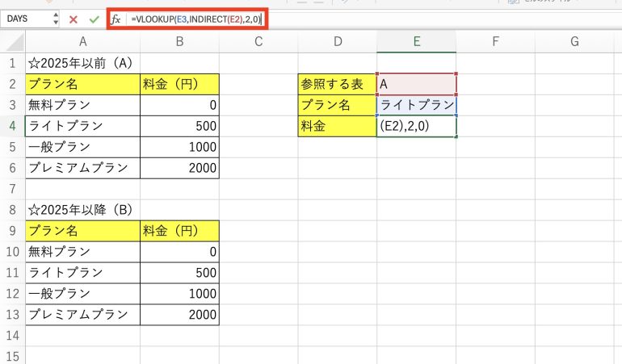The image size is (622, 364).
Task: Select row 7 header
Action: coord(13,189)
